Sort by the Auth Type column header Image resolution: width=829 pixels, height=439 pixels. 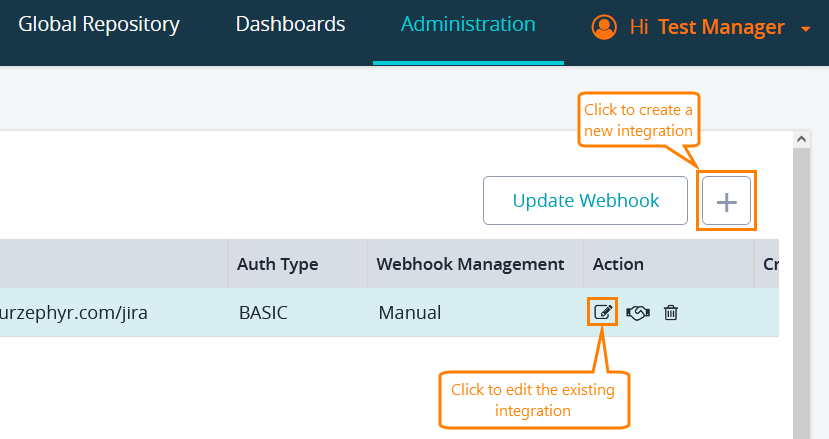[x=277, y=264]
